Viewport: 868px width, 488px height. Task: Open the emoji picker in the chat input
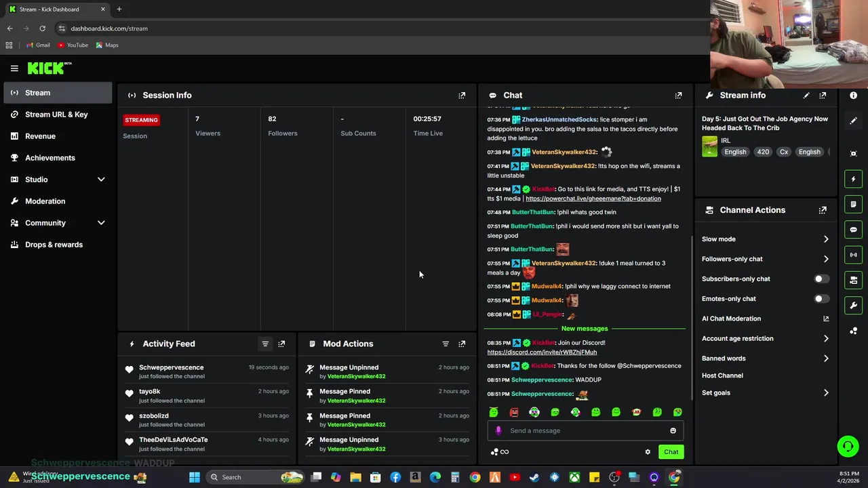(673, 430)
